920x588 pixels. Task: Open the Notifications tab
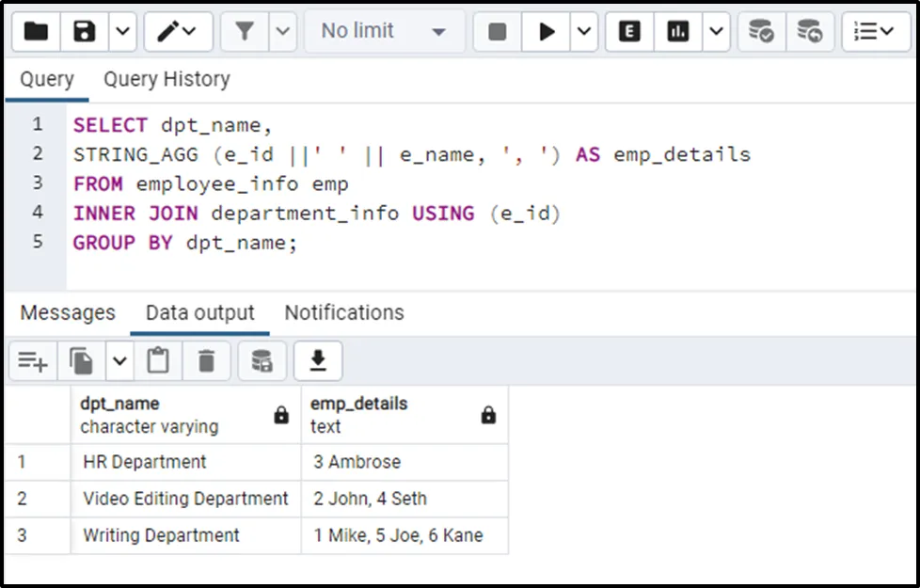coord(344,312)
